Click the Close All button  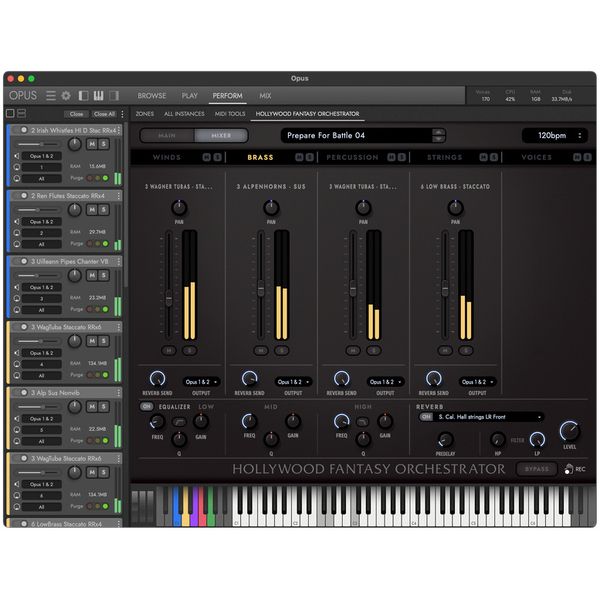(x=104, y=114)
